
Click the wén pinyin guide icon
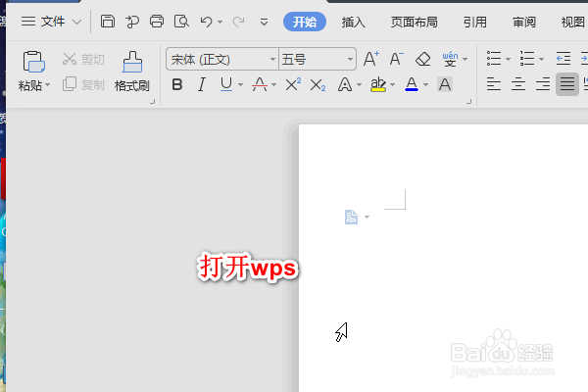click(x=450, y=59)
